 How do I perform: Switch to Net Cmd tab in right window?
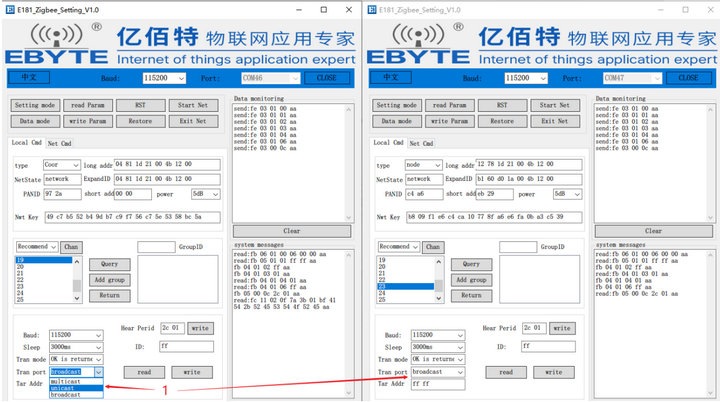(x=422, y=143)
